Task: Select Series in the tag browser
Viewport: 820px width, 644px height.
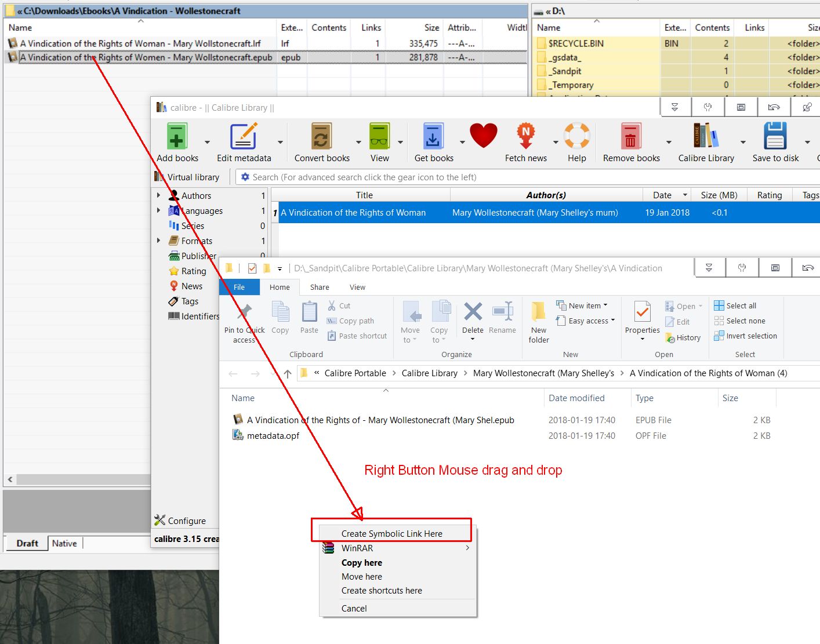Action: pos(193,225)
